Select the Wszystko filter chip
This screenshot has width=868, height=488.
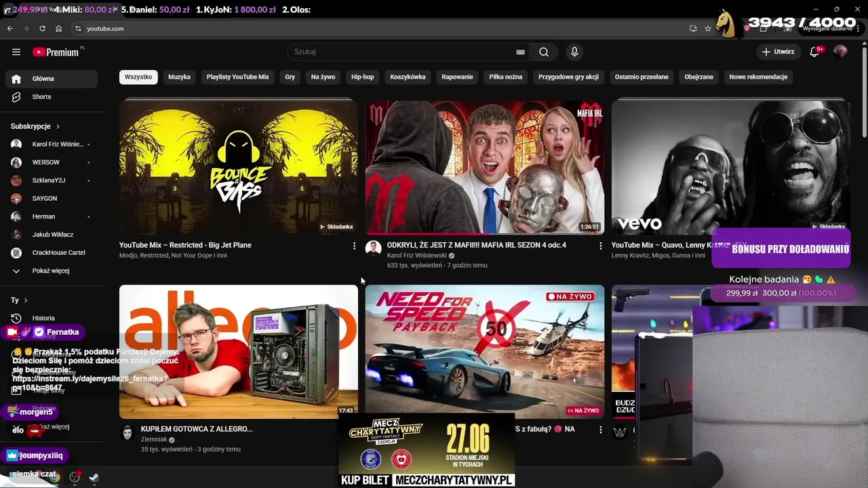pyautogui.click(x=138, y=77)
